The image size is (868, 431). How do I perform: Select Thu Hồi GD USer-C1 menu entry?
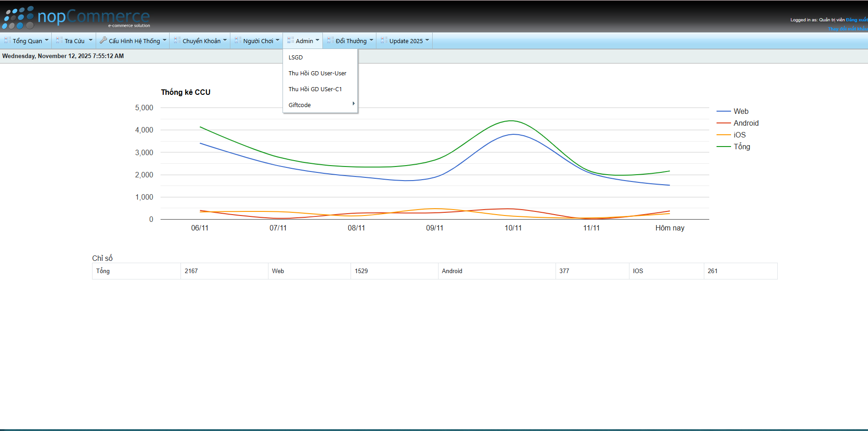coord(315,89)
